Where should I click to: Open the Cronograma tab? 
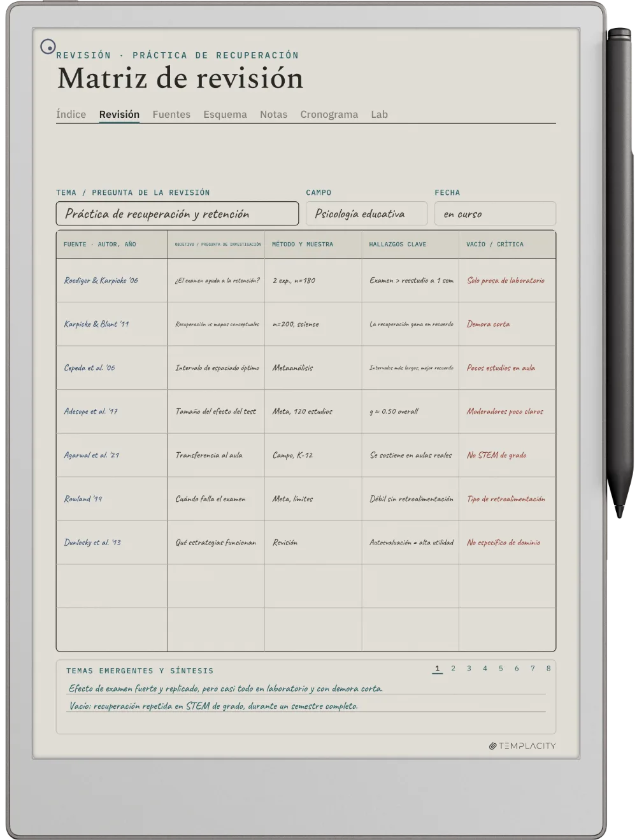click(329, 115)
